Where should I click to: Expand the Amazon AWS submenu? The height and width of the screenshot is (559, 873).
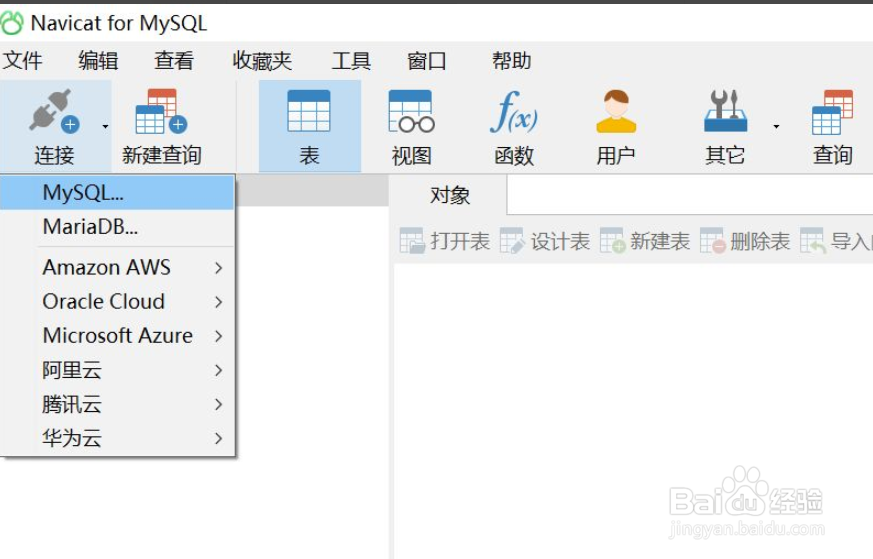tap(117, 267)
